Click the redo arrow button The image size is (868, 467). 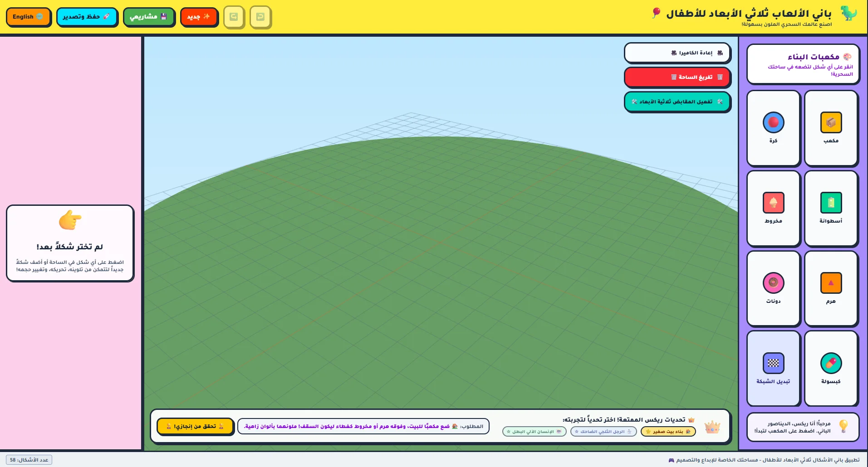point(234,17)
